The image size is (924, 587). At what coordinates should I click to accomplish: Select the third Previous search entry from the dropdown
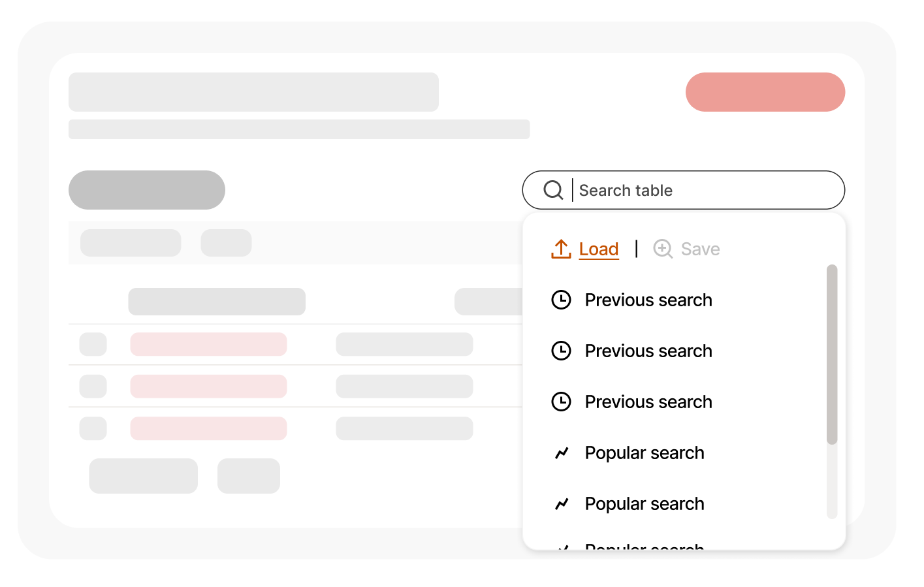[648, 402]
